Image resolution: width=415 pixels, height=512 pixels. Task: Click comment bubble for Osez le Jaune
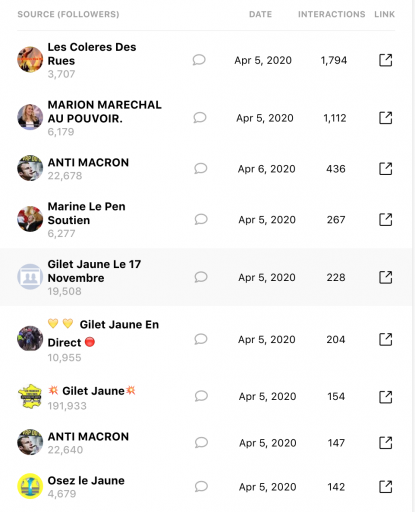coord(201,487)
